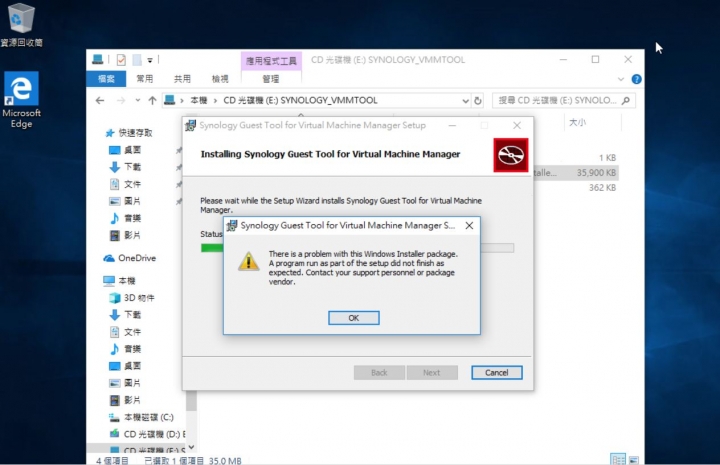This screenshot has width=720, height=465.
Task: Click the search magnifier icon
Action: coord(625,100)
